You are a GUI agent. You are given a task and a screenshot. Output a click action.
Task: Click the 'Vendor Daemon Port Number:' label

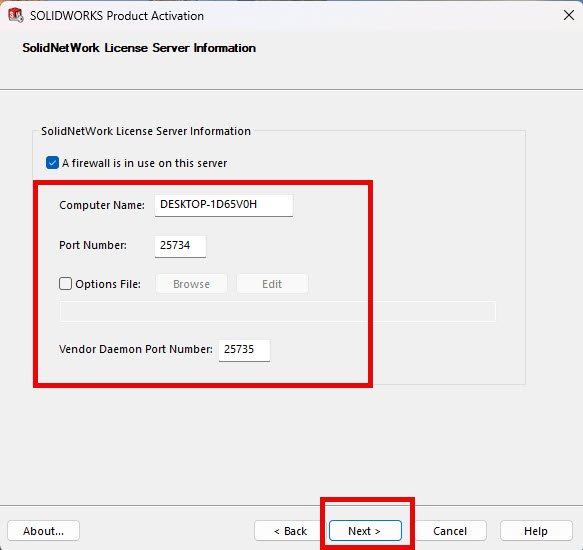136,349
